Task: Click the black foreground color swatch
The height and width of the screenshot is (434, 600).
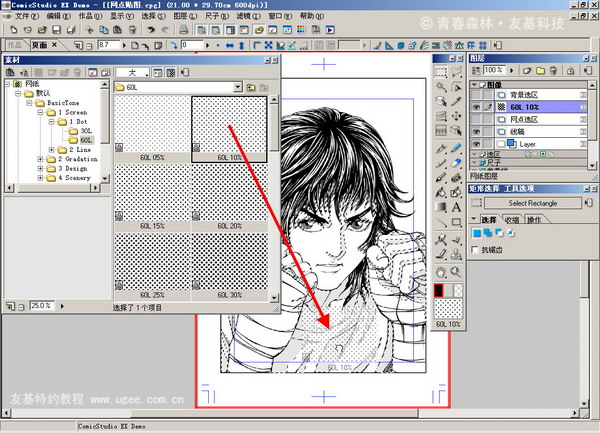Action: pyautogui.click(x=439, y=290)
